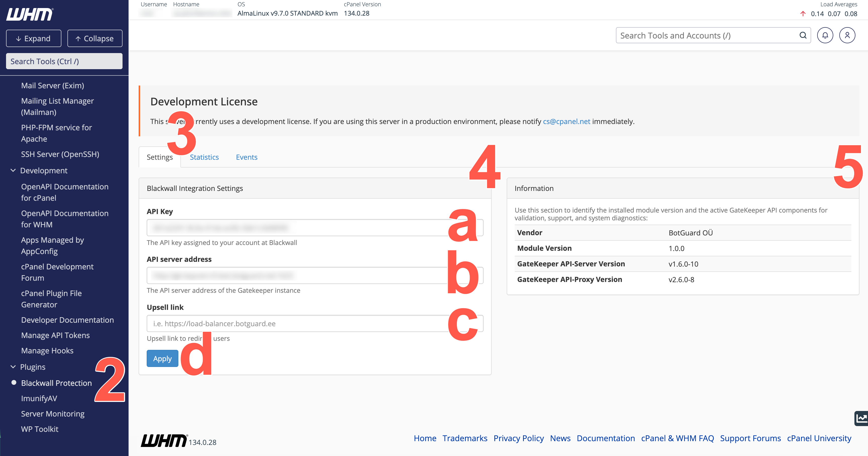Click the WHM logo in the footer
The image size is (868, 456).
164,440
